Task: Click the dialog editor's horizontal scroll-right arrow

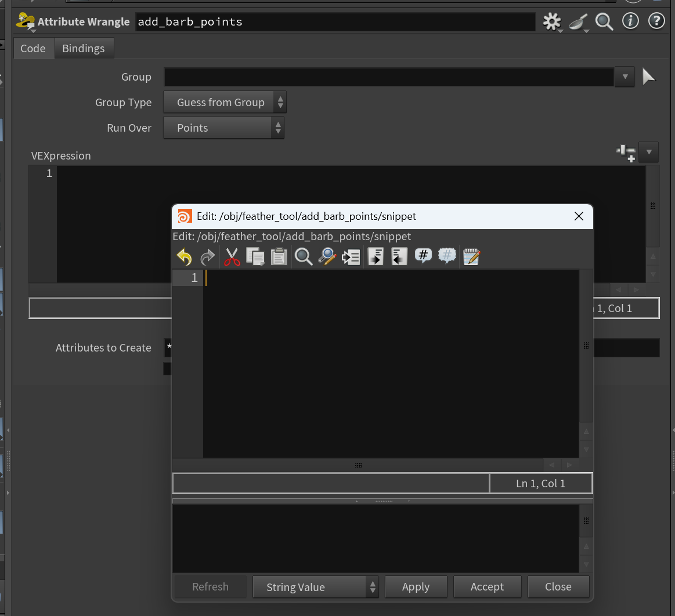Action: pos(569,465)
